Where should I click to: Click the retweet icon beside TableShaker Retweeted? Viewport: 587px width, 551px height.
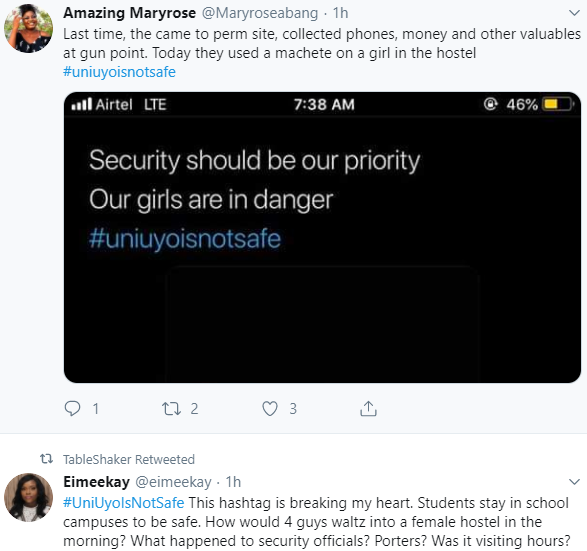tap(46, 459)
